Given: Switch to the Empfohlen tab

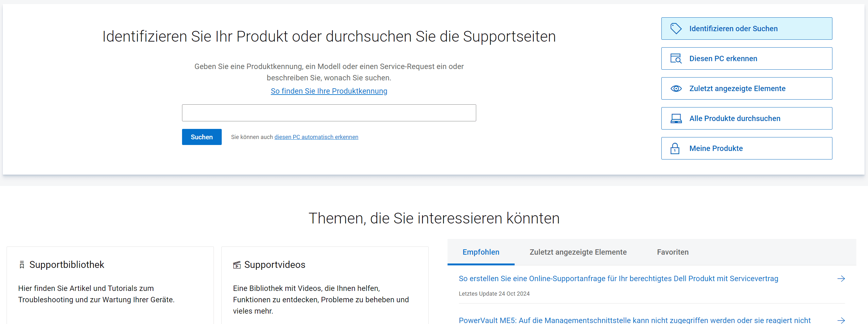Looking at the screenshot, I should [481, 252].
